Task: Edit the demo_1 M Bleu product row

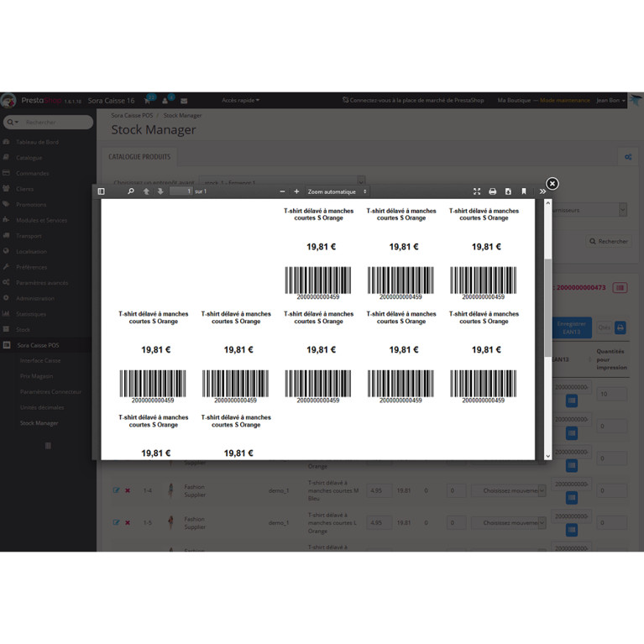Action: [x=116, y=490]
